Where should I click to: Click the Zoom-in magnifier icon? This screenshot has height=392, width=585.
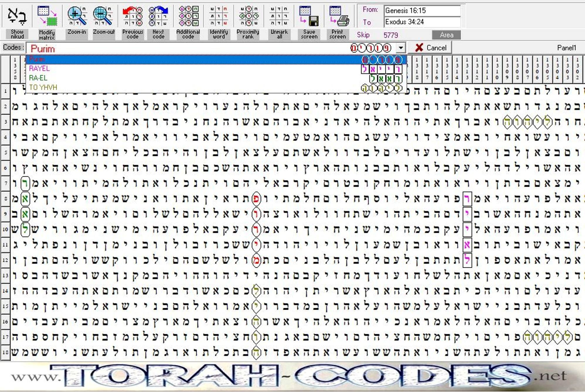pos(77,16)
